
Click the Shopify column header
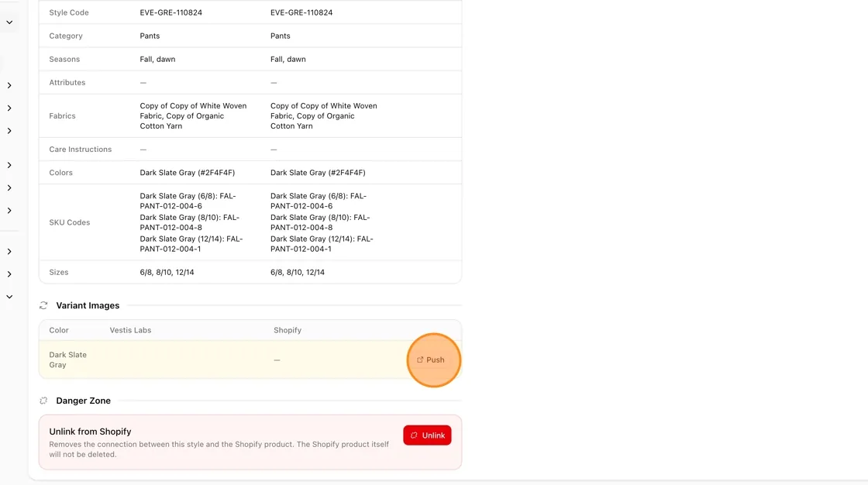click(x=288, y=330)
